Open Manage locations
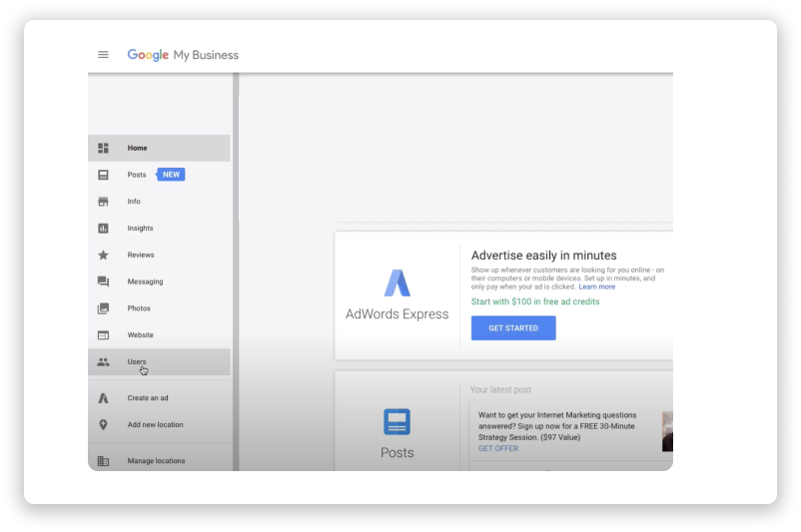 [x=159, y=459]
